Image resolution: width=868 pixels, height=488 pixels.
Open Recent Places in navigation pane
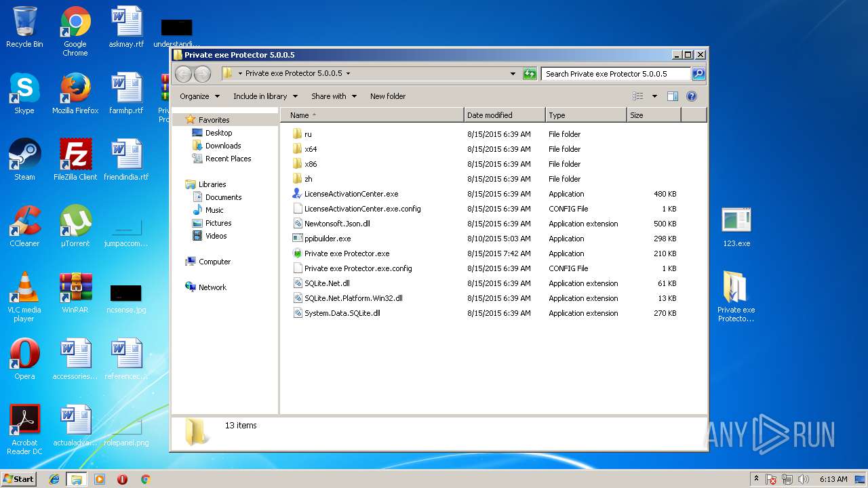coord(228,159)
